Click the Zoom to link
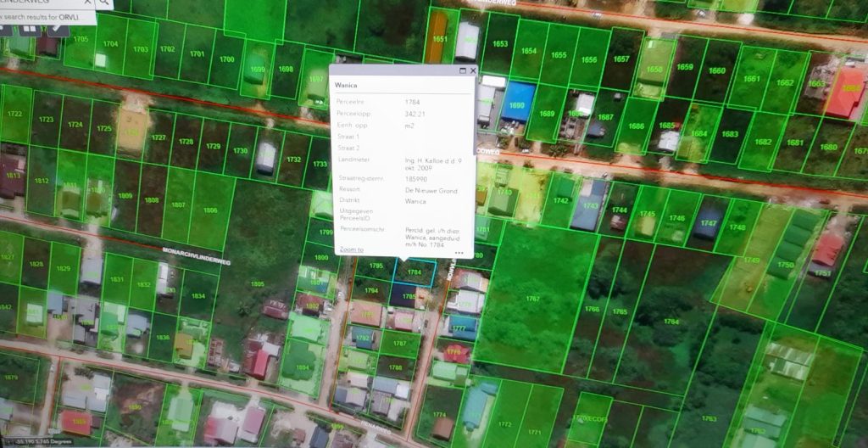Image resolution: width=868 pixels, height=448 pixels. 352,249
